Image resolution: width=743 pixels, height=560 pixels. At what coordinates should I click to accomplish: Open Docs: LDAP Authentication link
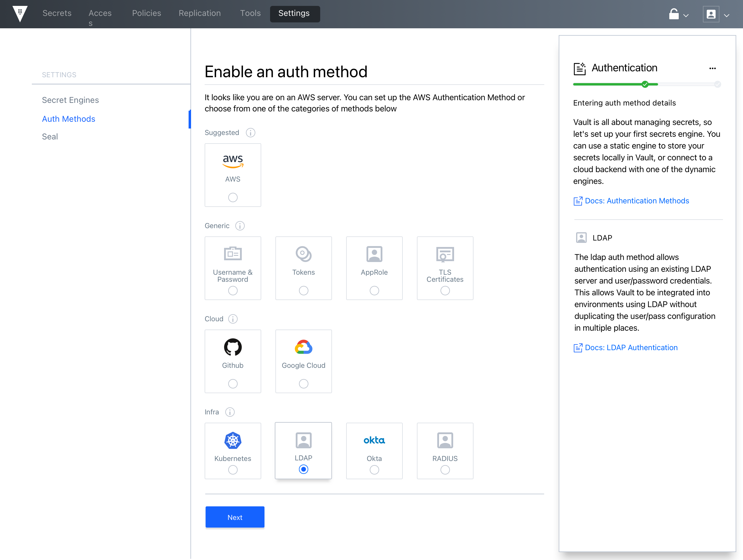[x=625, y=347]
